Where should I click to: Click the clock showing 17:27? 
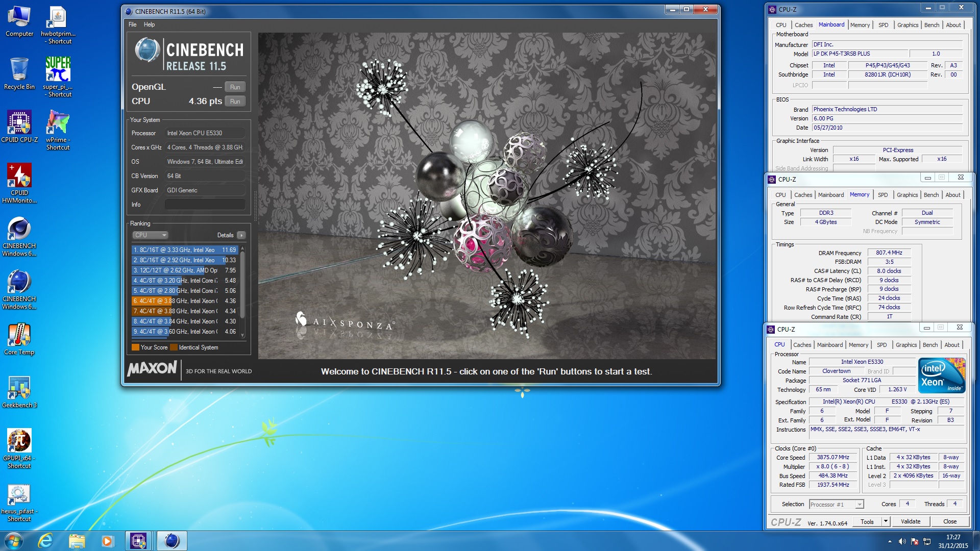[953, 537]
